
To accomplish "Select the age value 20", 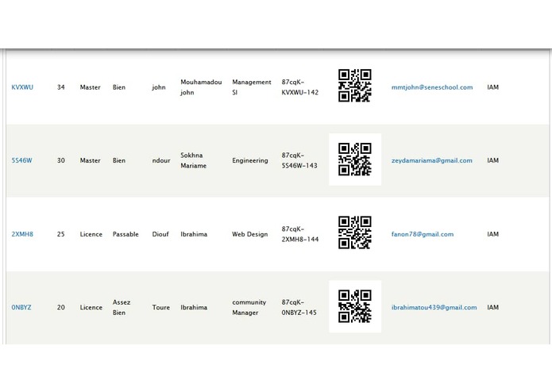I will pyautogui.click(x=61, y=307).
